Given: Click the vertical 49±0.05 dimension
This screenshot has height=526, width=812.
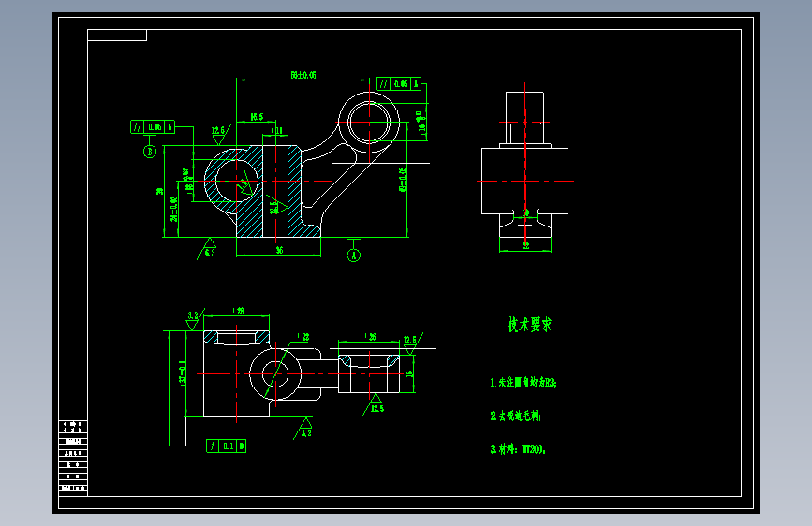Looking at the screenshot, I should click(403, 179).
